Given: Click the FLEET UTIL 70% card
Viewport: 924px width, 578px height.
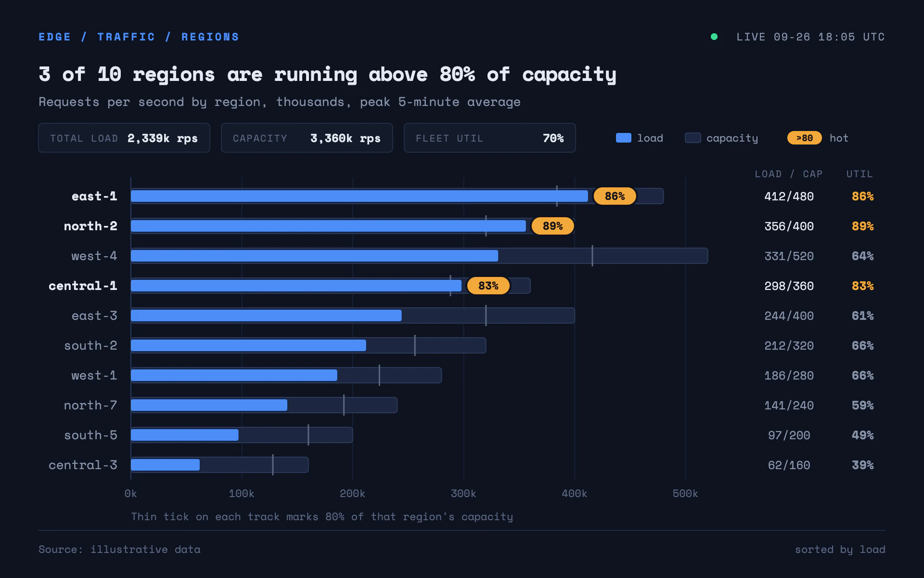Looking at the screenshot, I should tap(490, 138).
